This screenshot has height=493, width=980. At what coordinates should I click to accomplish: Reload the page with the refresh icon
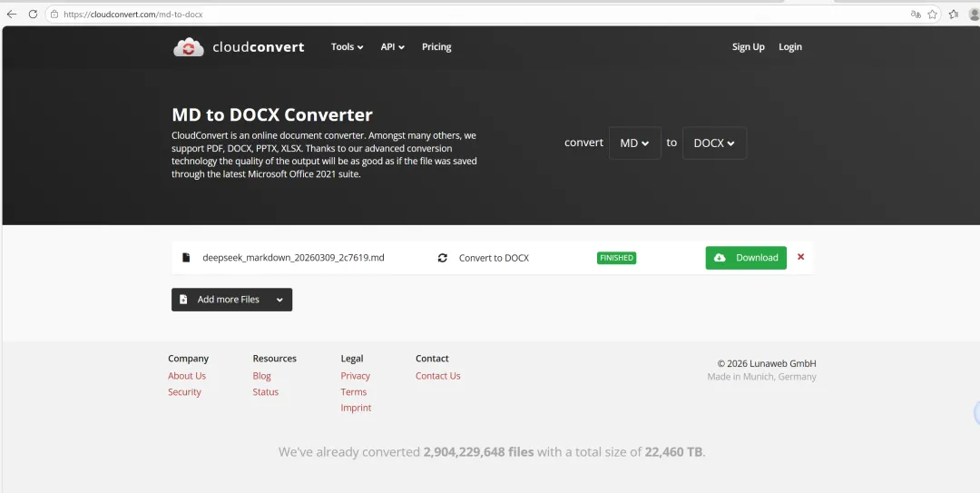pos(34,15)
